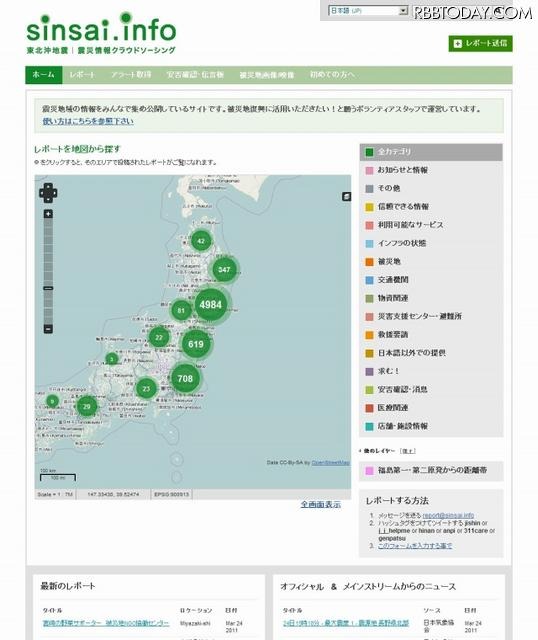
Task: Zoom out with the map minus button
Action: [x=48, y=329]
